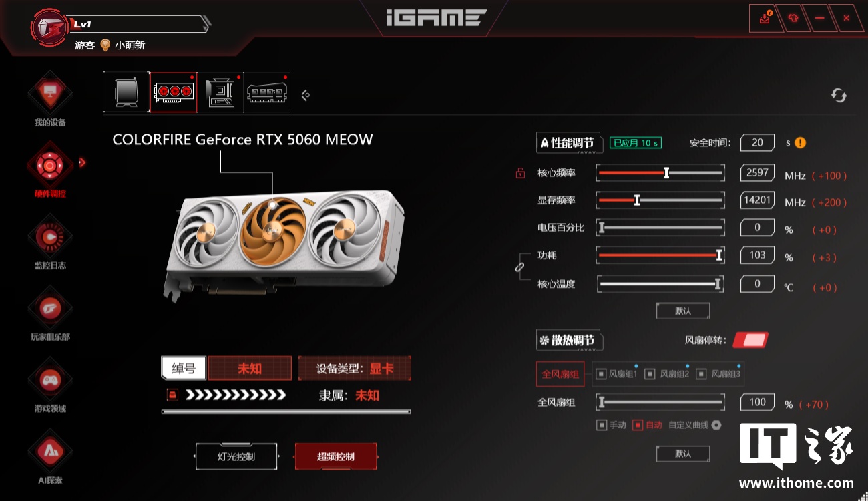Viewport: 868px width, 501px height.
Task: Select the memory module device icon
Action: pyautogui.click(x=267, y=92)
